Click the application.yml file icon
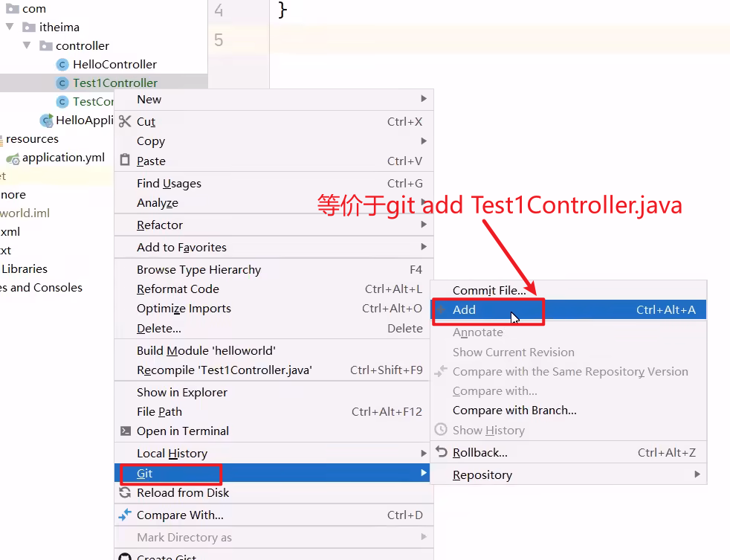The image size is (730, 560). tap(13, 158)
